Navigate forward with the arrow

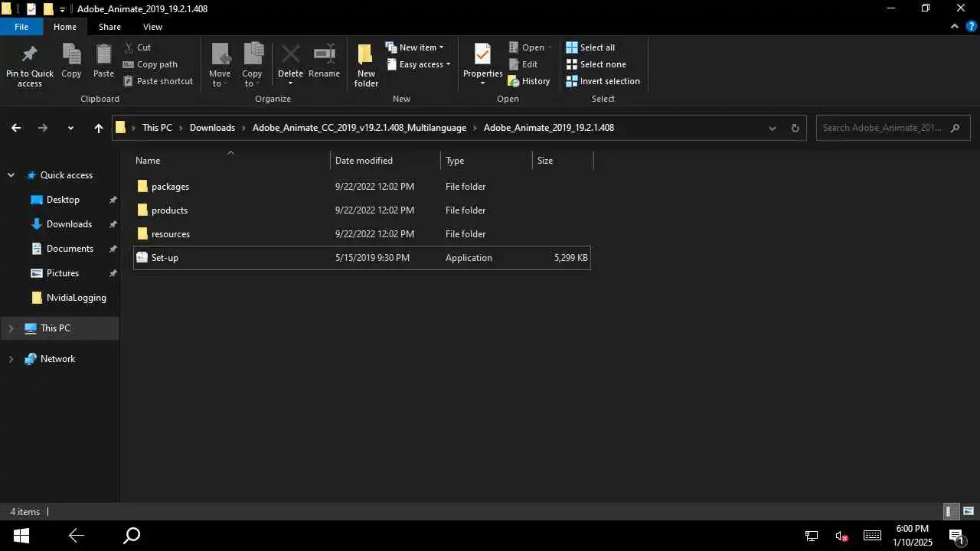(43, 128)
